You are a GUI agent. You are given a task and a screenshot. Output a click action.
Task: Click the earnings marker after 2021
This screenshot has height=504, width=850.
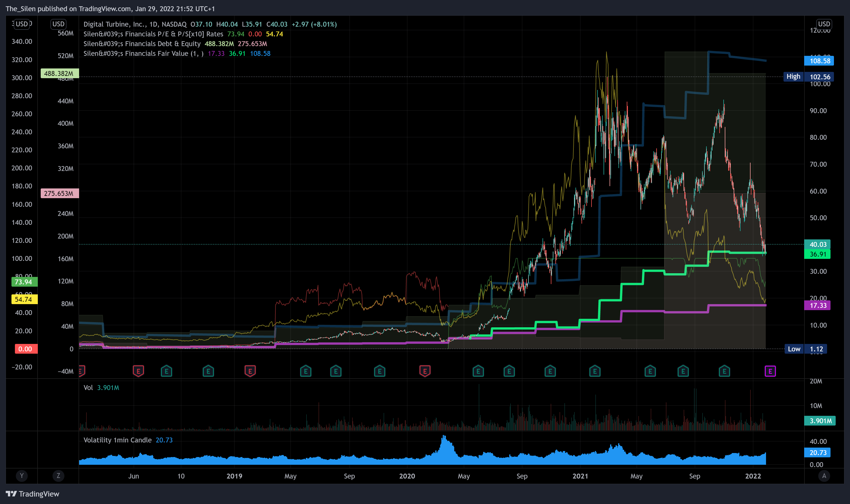click(x=595, y=371)
